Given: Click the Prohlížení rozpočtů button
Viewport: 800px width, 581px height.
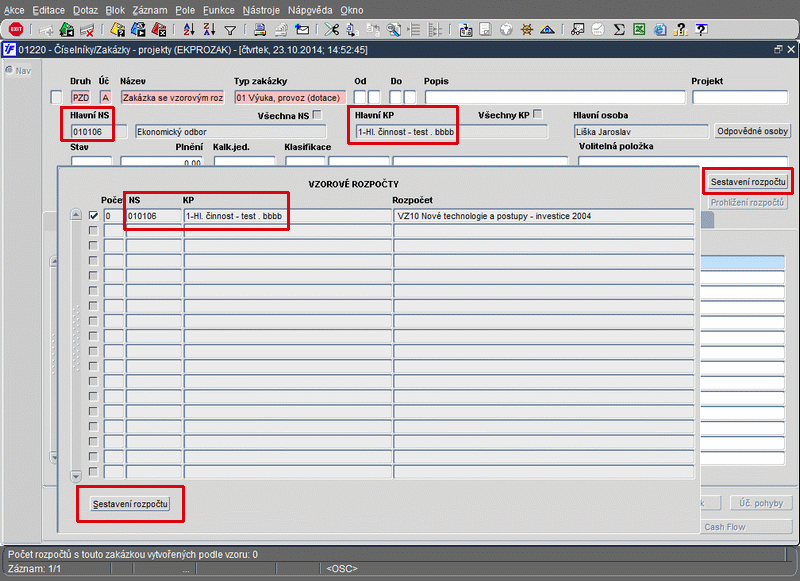Looking at the screenshot, I should click(x=747, y=203).
